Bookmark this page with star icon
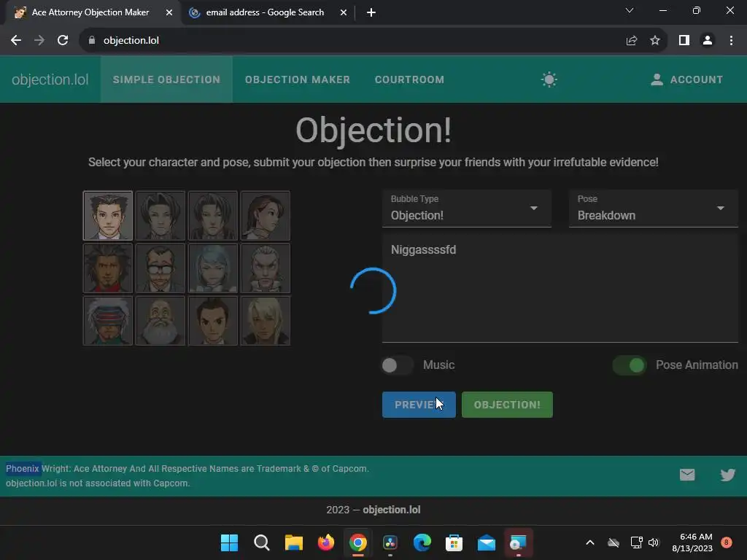Screen dimensions: 747x560 pos(655,41)
